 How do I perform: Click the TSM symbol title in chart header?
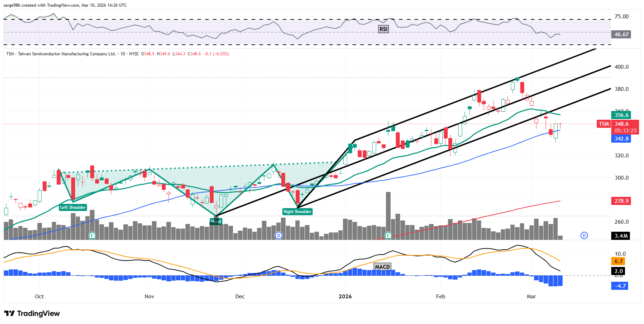(10, 54)
